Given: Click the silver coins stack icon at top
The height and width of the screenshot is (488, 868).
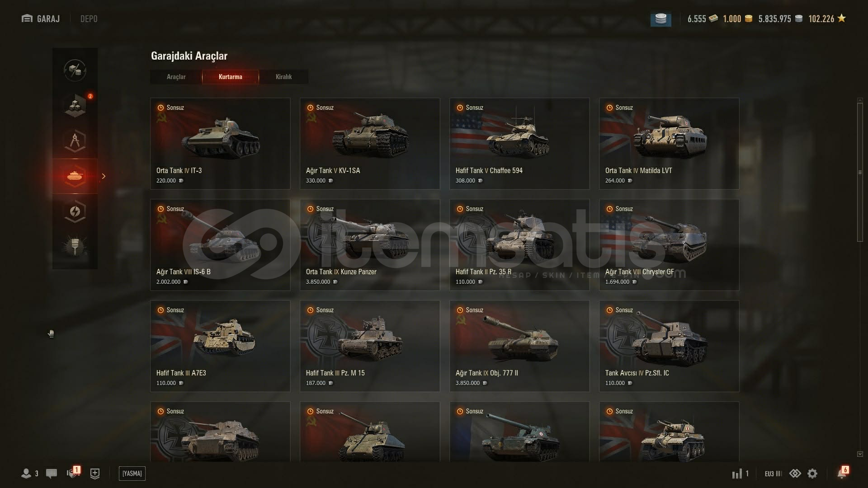Looking at the screenshot, I should [x=660, y=19].
